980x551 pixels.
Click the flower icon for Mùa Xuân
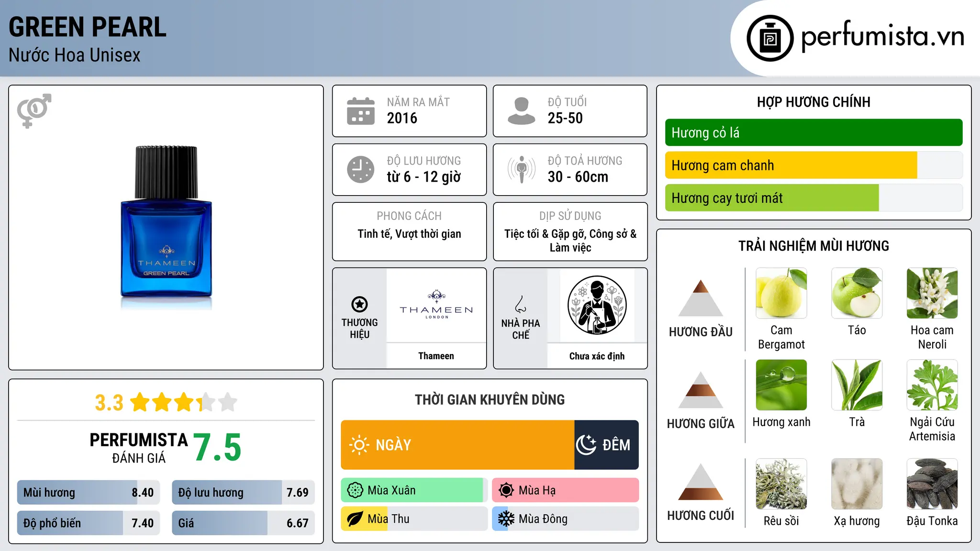pos(355,490)
